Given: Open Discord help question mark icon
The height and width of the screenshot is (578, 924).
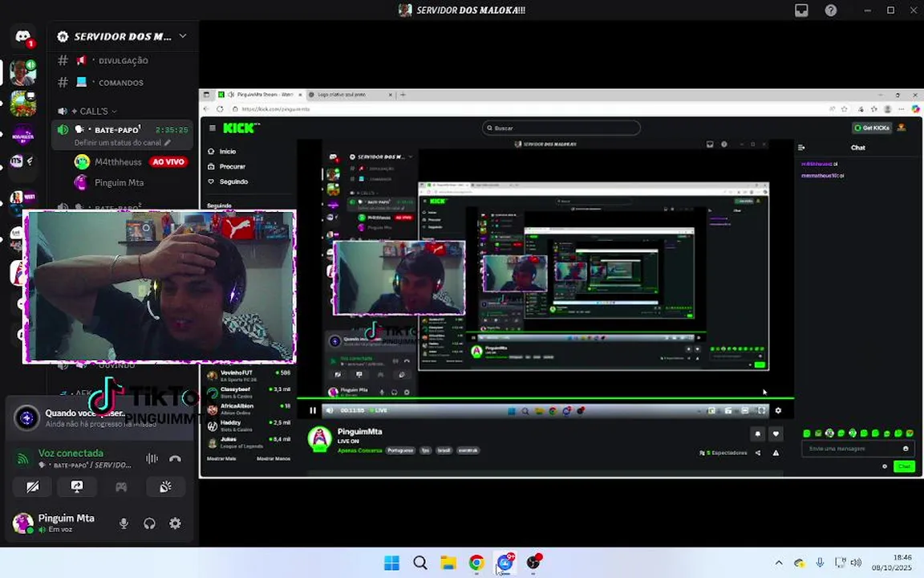Looking at the screenshot, I should (x=831, y=10).
